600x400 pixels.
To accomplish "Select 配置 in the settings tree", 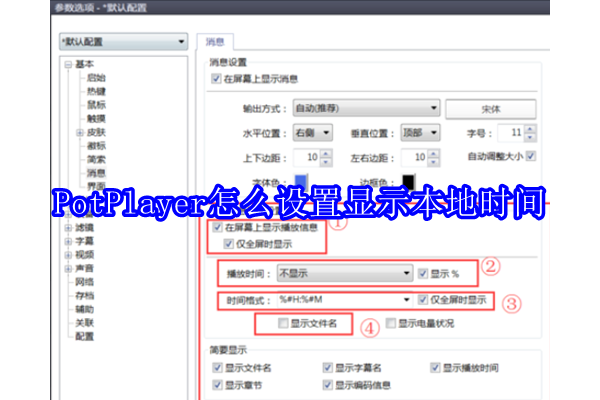I will [85, 336].
